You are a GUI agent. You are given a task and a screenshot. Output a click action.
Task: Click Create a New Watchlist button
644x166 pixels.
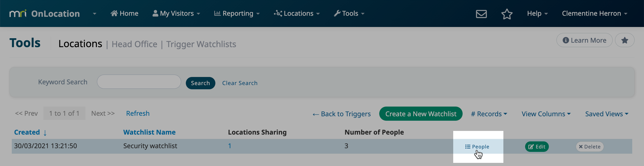(421, 114)
